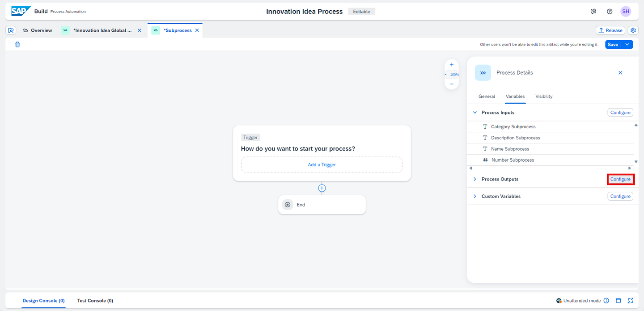Click Add a Trigger
Screen dimensions: 644x311
coord(322,164)
